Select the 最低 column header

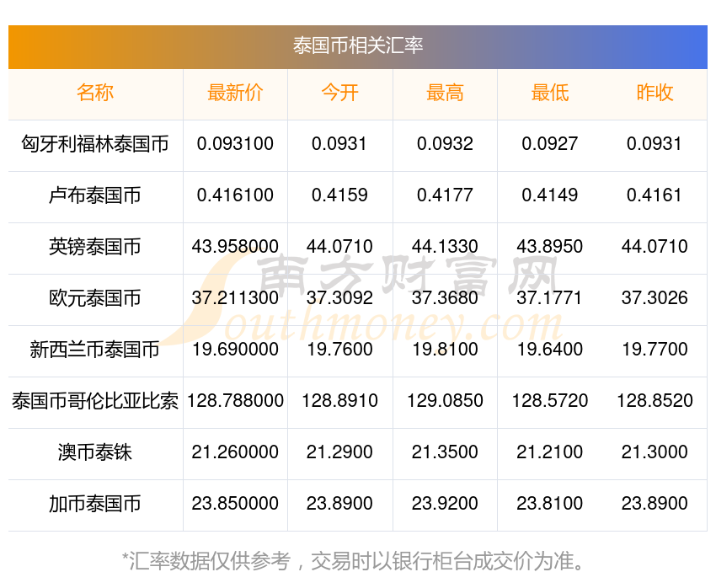click(550, 94)
